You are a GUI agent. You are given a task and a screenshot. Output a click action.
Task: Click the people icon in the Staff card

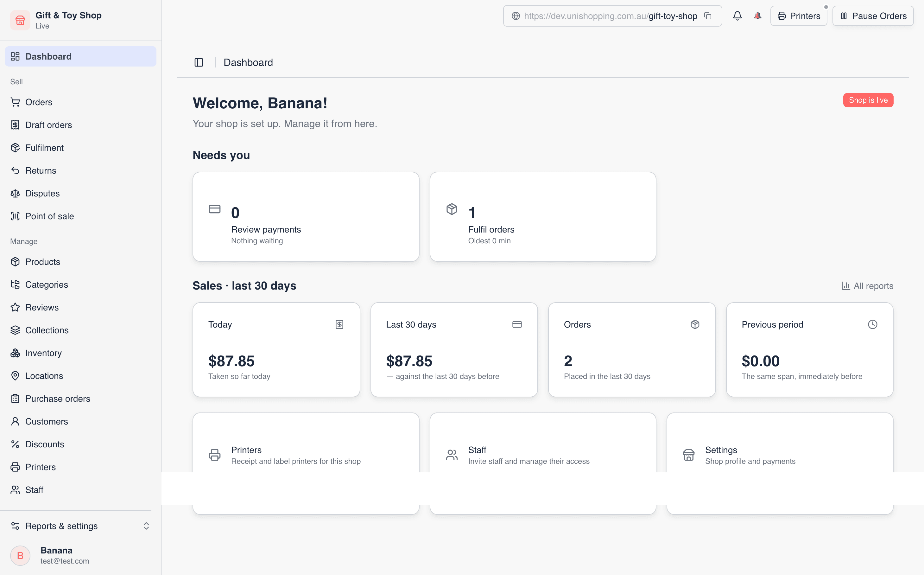point(452,455)
